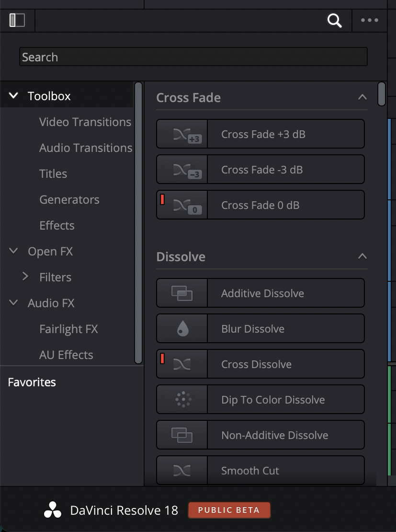
Task: Select the Audio FX tree label
Action: coord(51,303)
